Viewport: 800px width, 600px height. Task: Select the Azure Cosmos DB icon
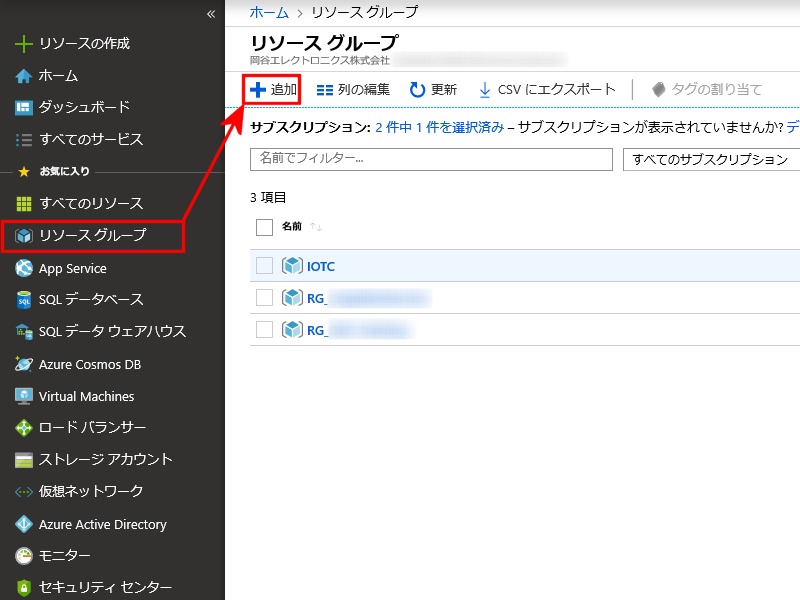click(x=24, y=364)
